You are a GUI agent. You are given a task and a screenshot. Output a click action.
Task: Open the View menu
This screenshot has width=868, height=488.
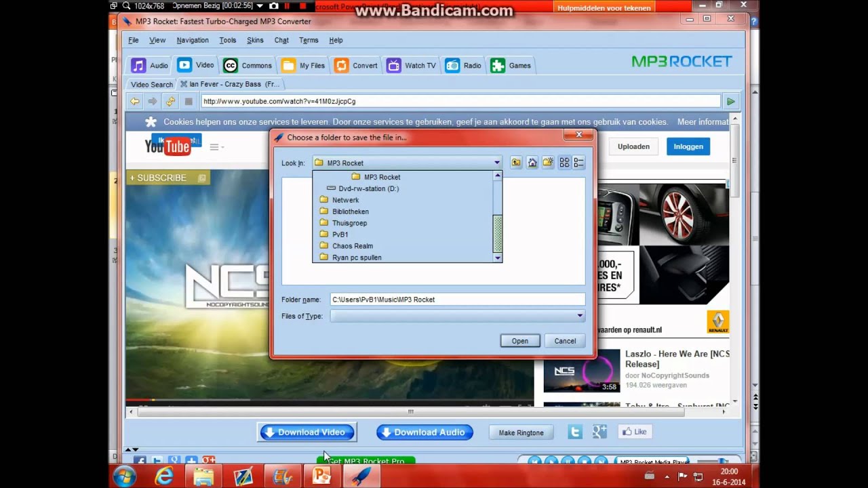(x=157, y=40)
